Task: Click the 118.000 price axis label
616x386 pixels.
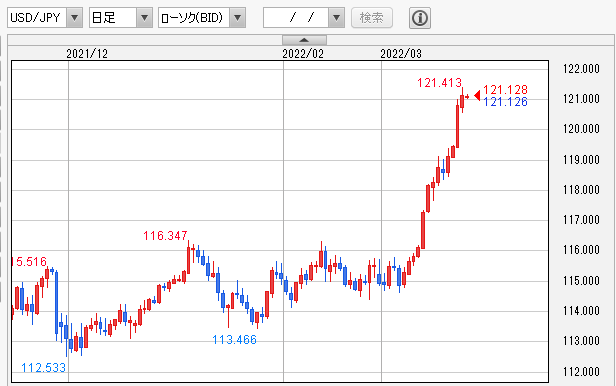Action: (x=581, y=190)
